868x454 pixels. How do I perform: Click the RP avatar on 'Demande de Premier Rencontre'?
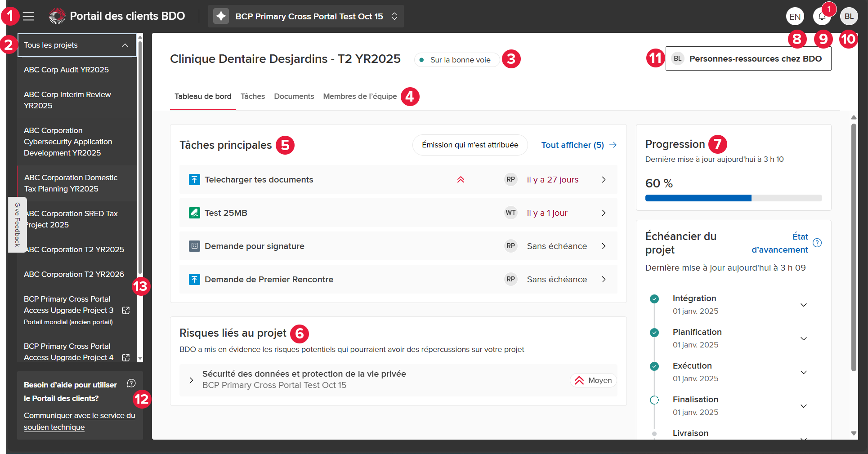click(510, 279)
